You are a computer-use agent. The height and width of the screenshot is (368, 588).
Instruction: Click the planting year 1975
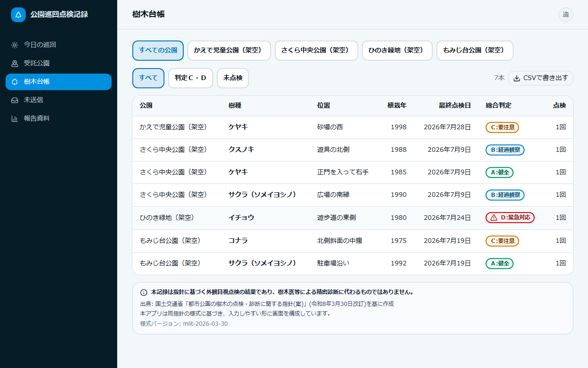399,241
